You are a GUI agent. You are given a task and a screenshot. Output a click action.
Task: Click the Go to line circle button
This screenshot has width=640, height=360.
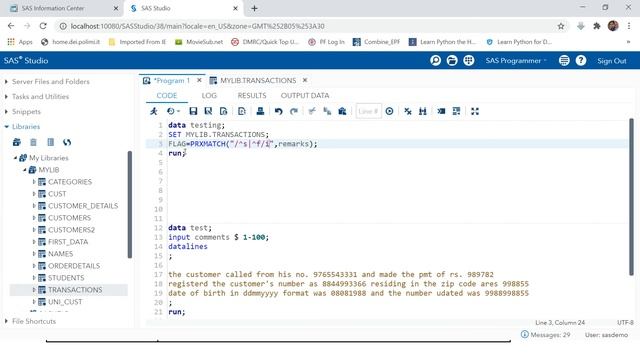[x=389, y=111]
